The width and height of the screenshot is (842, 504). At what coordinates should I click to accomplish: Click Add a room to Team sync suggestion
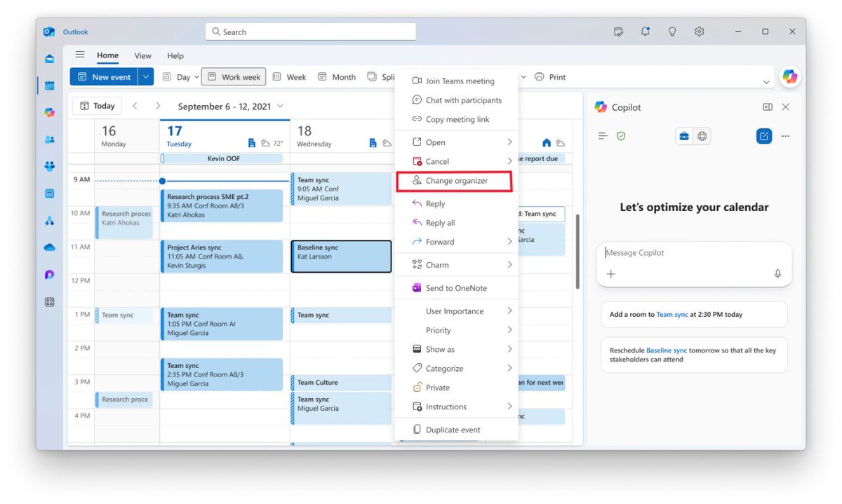[694, 315]
